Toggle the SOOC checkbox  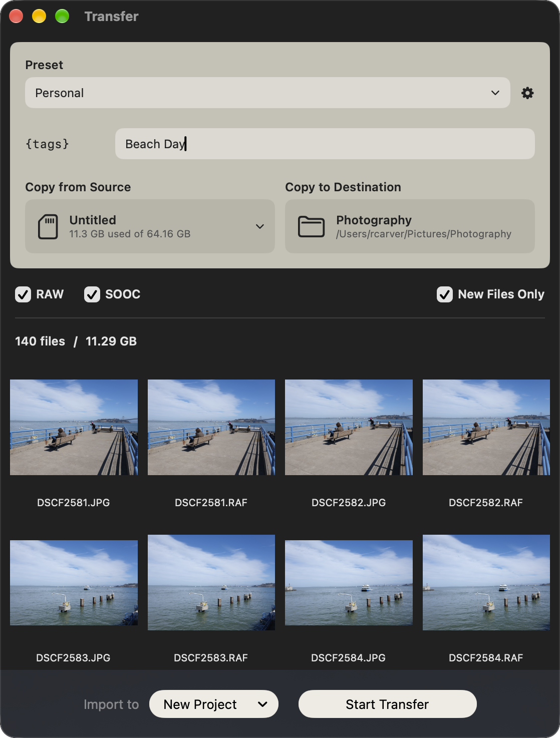(x=92, y=294)
